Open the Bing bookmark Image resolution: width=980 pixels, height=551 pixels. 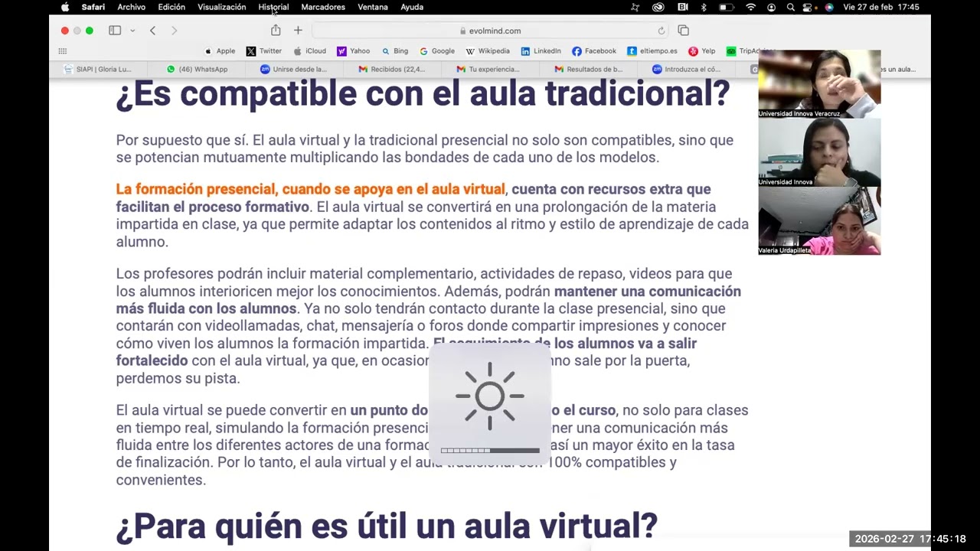(x=395, y=51)
